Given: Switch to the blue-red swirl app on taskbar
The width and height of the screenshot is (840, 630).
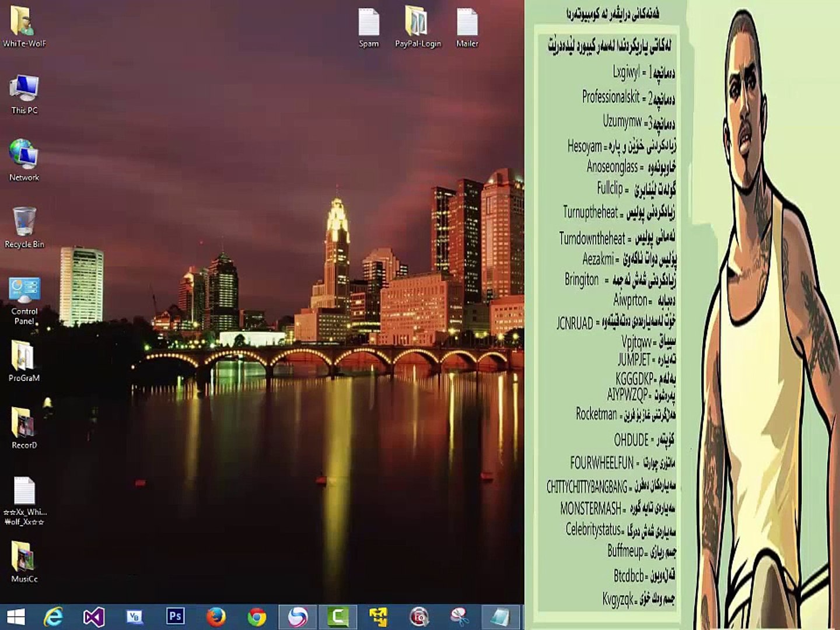Looking at the screenshot, I should 297,617.
